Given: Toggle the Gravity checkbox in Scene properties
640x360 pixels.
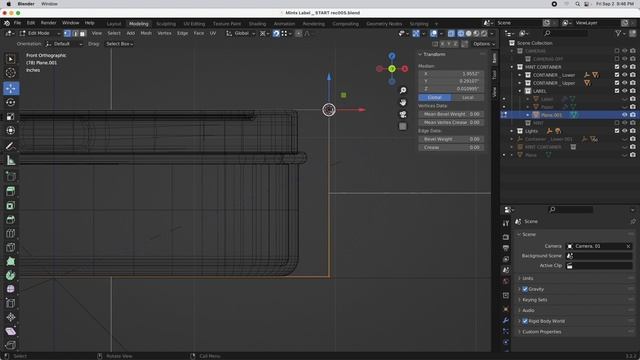Looking at the screenshot, I should point(525,289).
